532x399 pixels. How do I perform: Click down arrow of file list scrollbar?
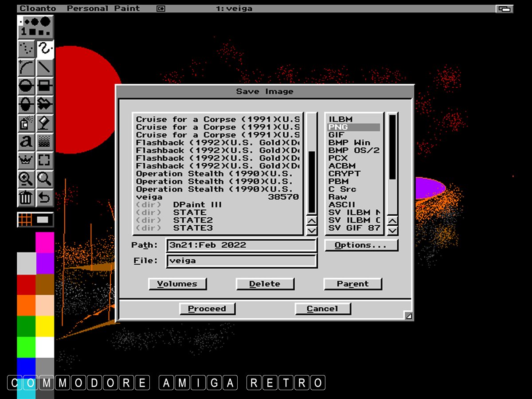click(312, 230)
